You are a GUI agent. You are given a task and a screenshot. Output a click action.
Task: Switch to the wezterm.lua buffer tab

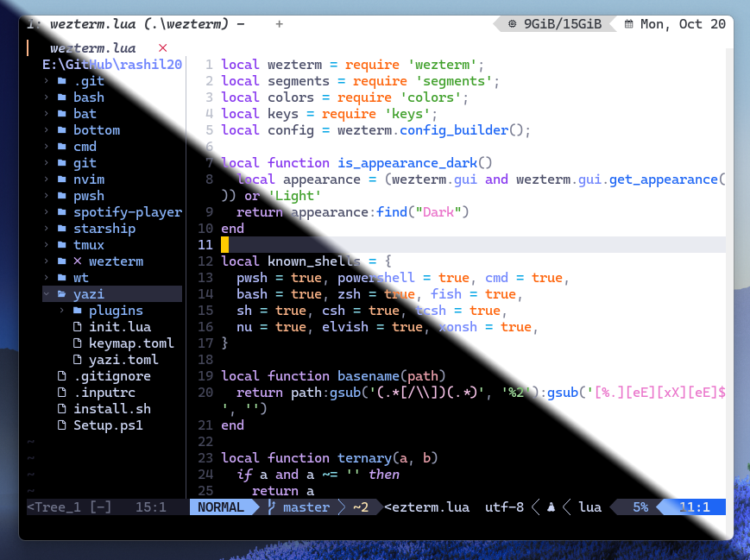pos(93,48)
